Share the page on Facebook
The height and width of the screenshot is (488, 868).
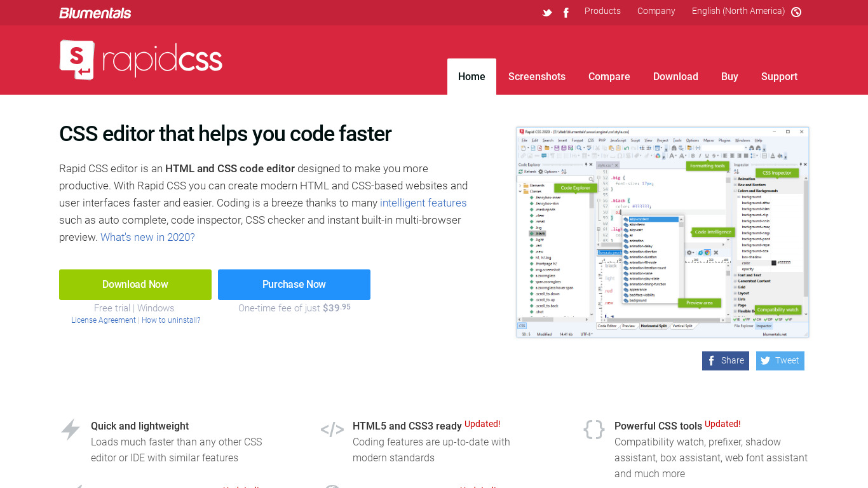pos(726,361)
